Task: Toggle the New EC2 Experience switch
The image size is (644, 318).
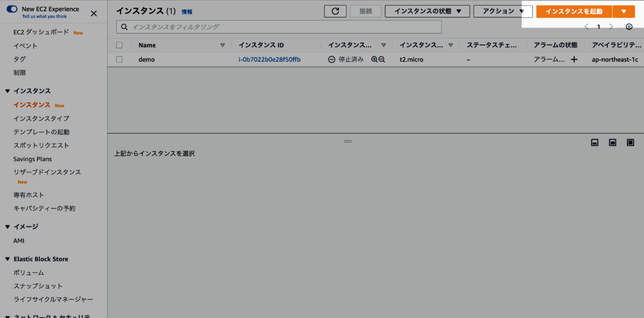Action: (x=12, y=9)
